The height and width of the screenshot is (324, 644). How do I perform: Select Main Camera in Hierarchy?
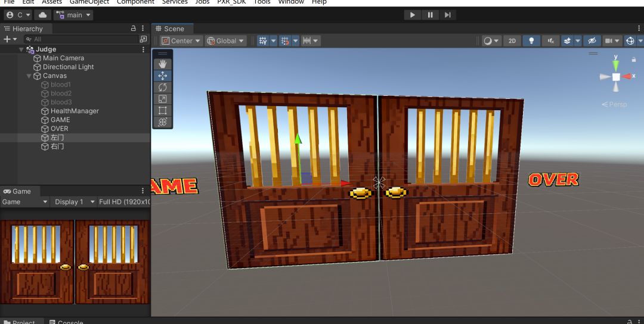pos(63,58)
